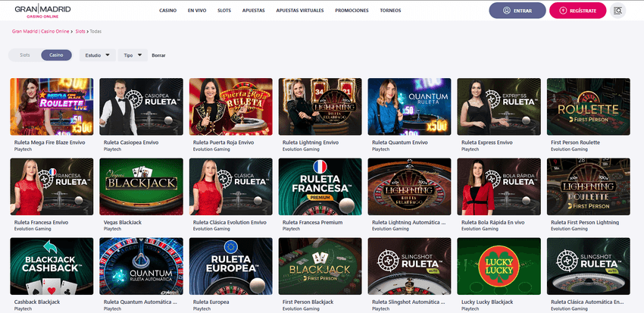Click the 'Ruleta Francesa Premium' title text
The width and height of the screenshot is (644, 313).
coord(313,222)
